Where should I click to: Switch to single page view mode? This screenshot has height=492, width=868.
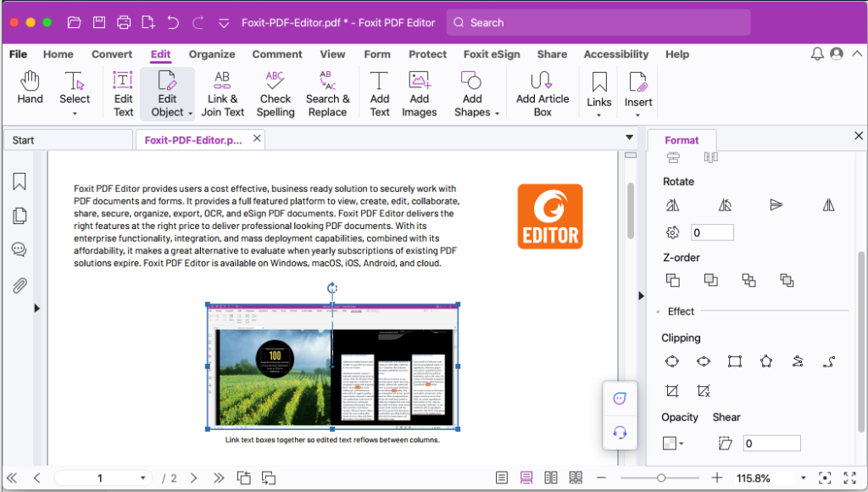[504, 478]
